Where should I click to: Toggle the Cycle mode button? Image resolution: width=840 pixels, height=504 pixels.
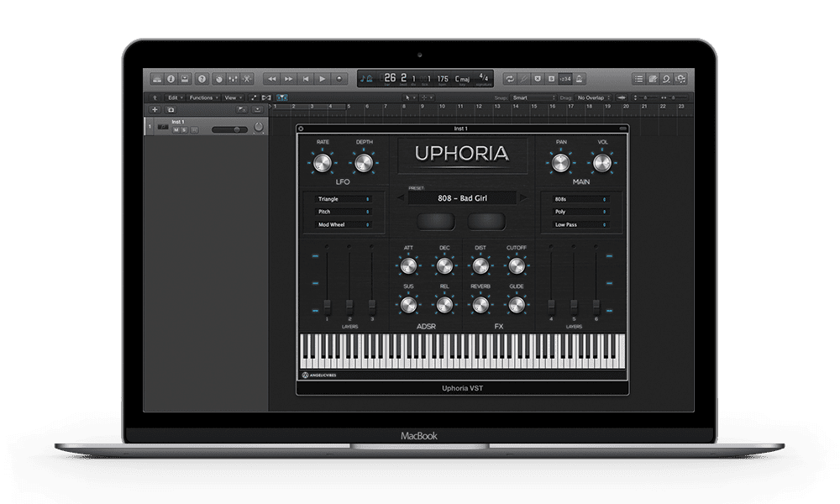[x=510, y=79]
